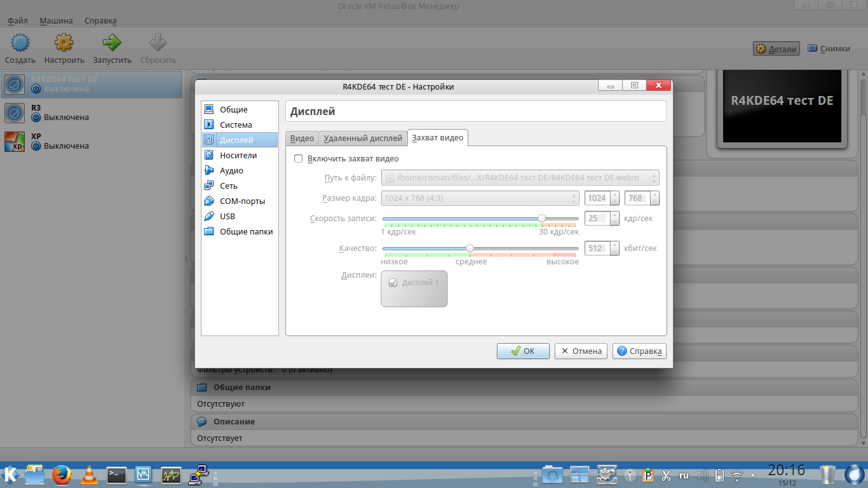Viewport: 868px width, 488px height.
Task: Expand the hidden tray icons arrow
Action: (754, 475)
